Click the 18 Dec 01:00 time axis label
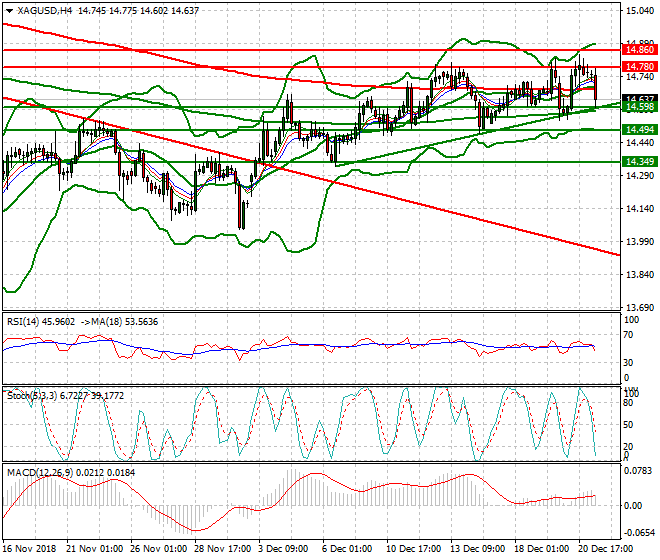Screen dimensions: 660x560 tap(542, 549)
